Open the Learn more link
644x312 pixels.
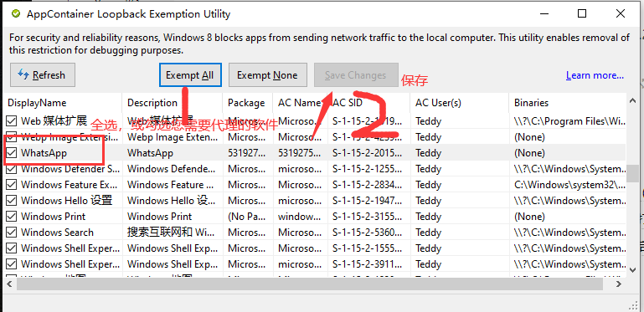click(x=595, y=75)
